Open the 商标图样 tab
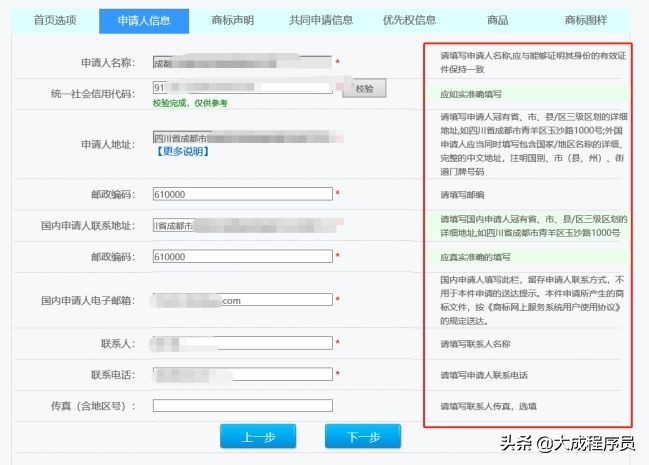 586,20
